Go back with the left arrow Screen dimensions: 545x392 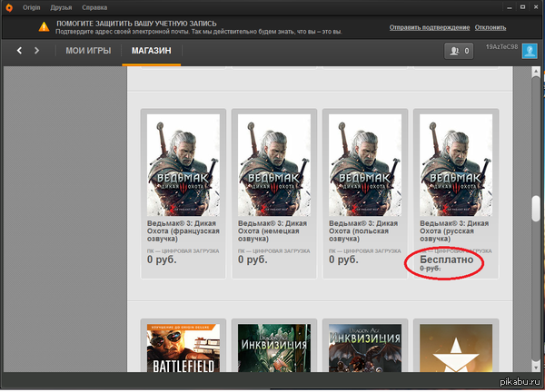pos(19,50)
